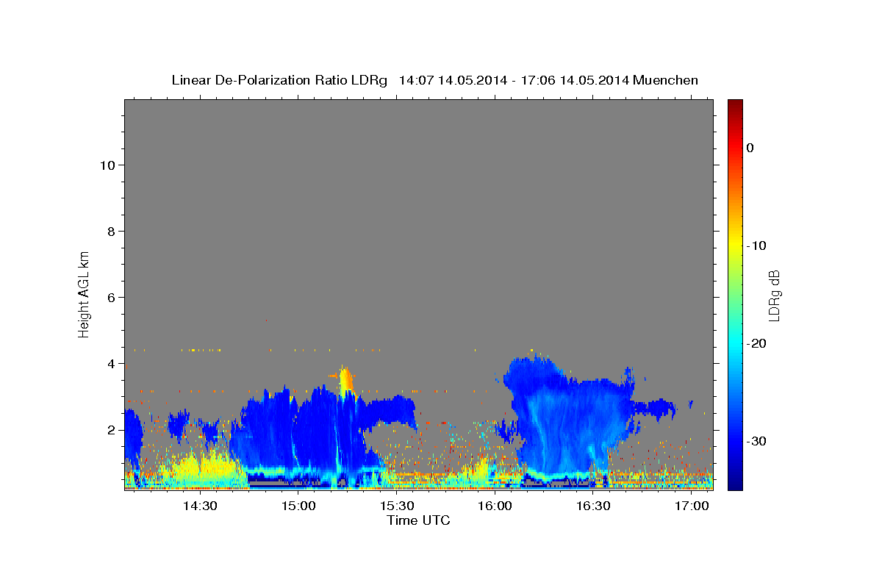Click the 'Muenchen' location label in the title
Viewport: 882px width, 588px height.
tap(664, 80)
